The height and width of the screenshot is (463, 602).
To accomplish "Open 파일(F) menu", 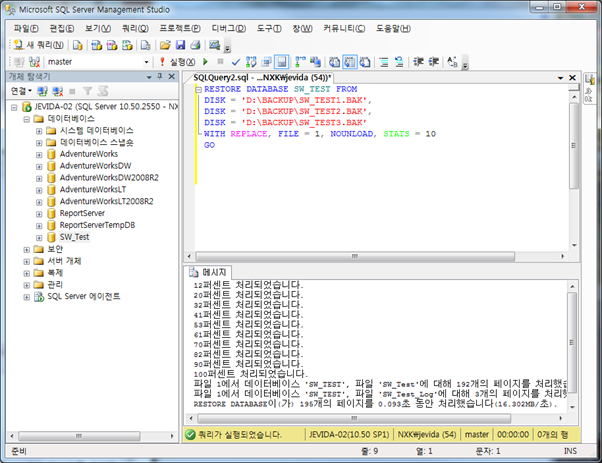I will point(26,28).
